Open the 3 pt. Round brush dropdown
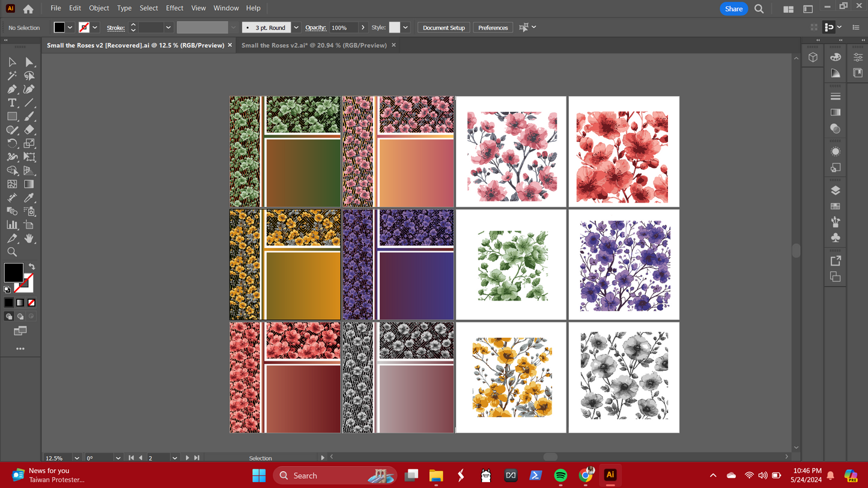This screenshot has width=868, height=488. [x=296, y=28]
